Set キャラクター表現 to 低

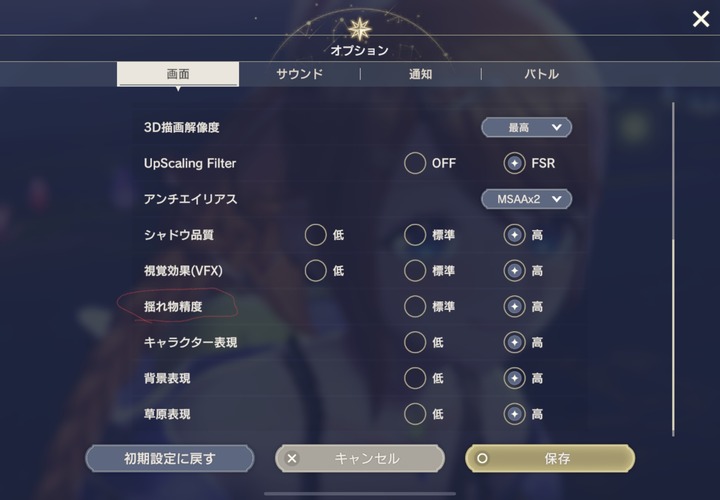(x=415, y=343)
